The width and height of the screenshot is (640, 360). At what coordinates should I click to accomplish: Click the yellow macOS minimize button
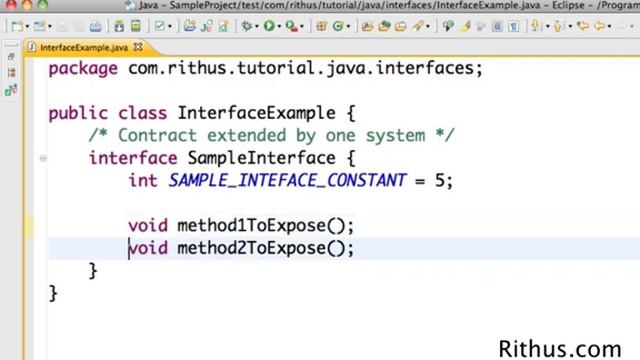pyautogui.click(x=27, y=4)
